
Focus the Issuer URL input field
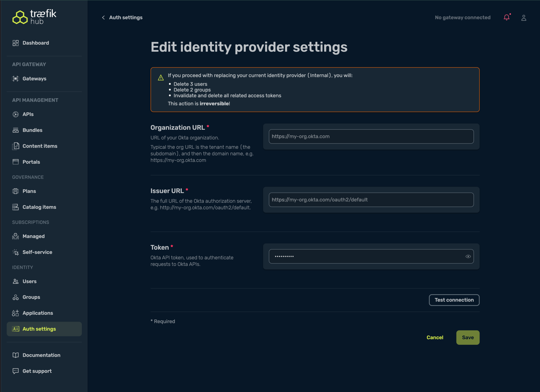tap(371, 200)
